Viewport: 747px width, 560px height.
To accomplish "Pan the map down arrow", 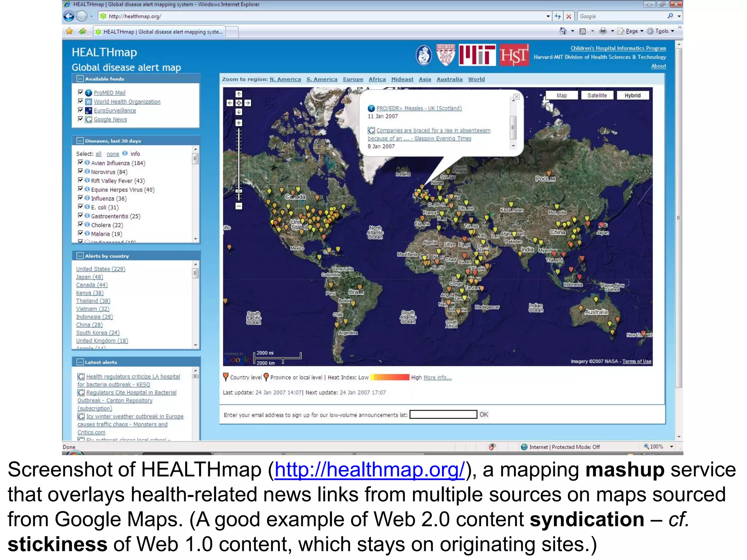I will (239, 112).
